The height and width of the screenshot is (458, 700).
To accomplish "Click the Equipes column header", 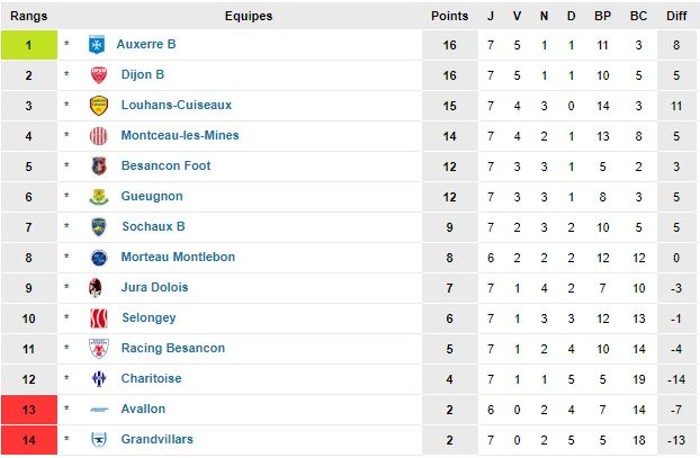I will click(248, 16).
